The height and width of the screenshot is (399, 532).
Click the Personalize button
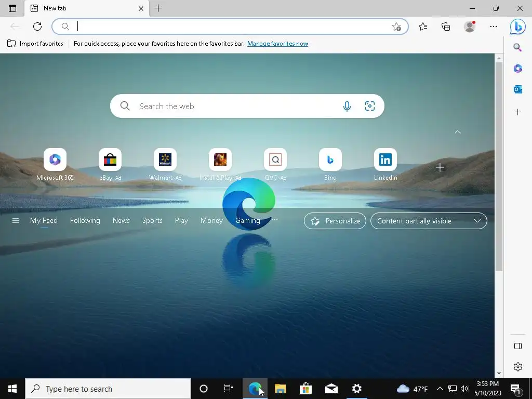(335, 221)
